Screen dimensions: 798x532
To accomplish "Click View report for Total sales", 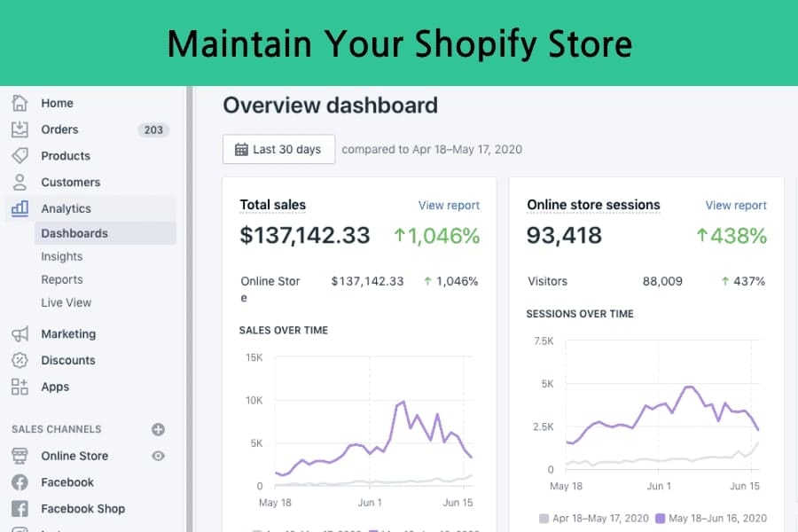I will (x=449, y=205).
